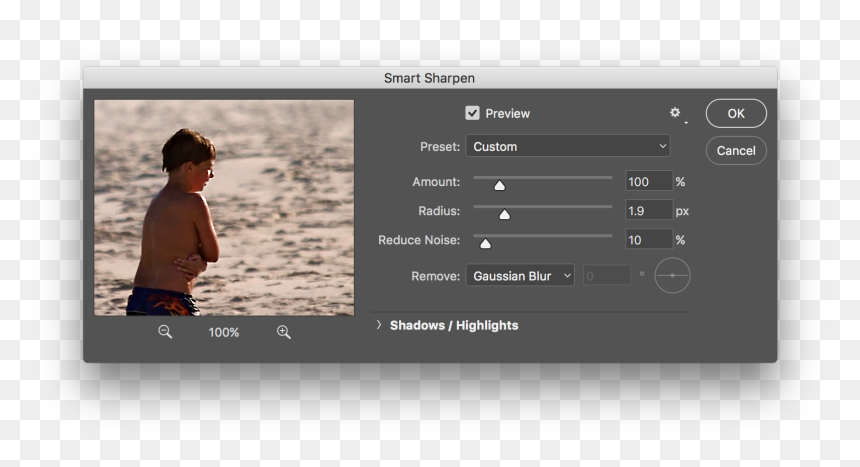The image size is (860, 467).
Task: Expand the Shadows / Highlights section
Action: pyautogui.click(x=379, y=325)
